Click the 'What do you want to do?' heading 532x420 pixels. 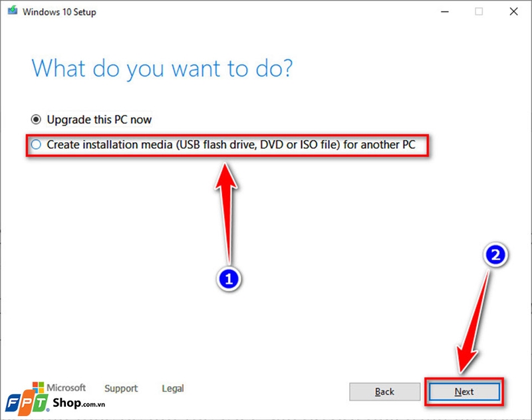tap(162, 69)
